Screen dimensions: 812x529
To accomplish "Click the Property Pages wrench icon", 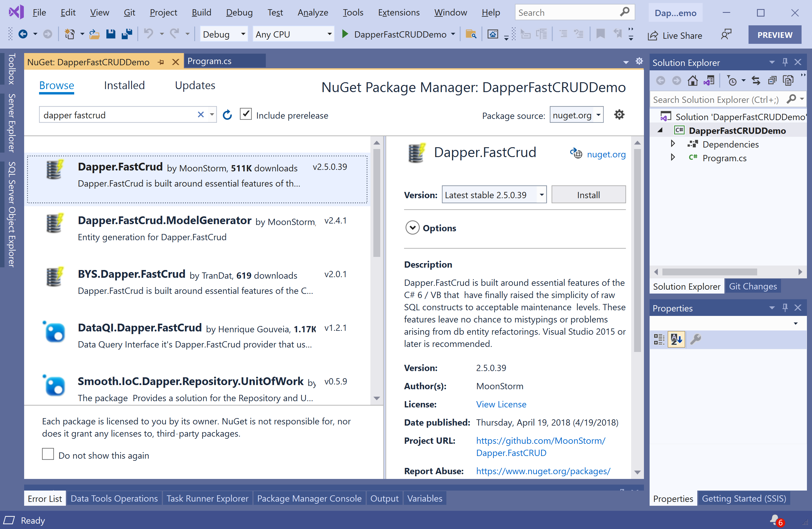I will click(x=695, y=339).
